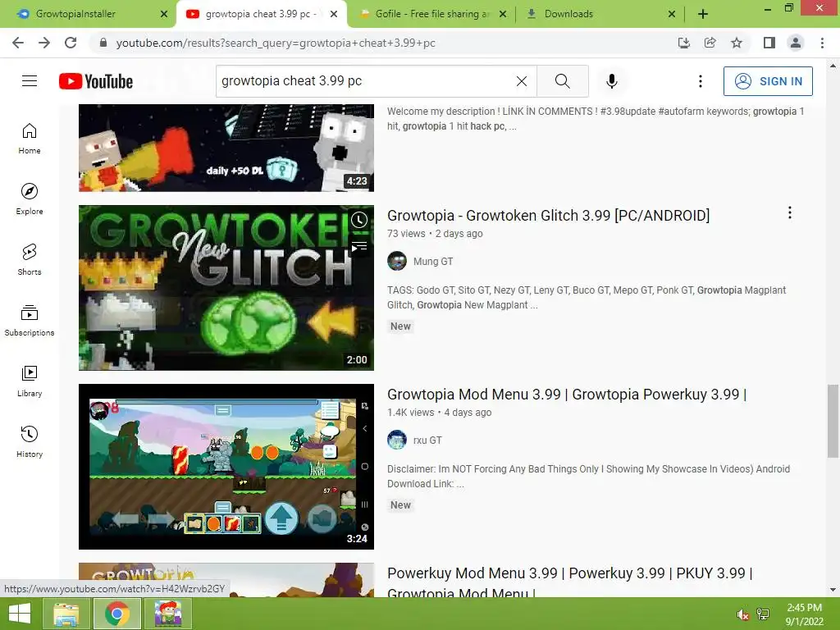Screen dimensions: 840x630
Task: Click the Mod Menu video Disclaimer description
Action: pyautogui.click(x=589, y=477)
